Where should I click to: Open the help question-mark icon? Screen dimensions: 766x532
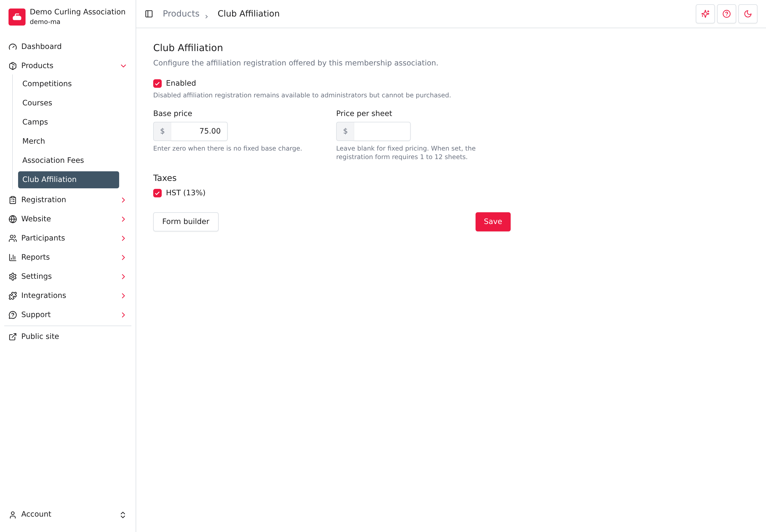pos(727,14)
